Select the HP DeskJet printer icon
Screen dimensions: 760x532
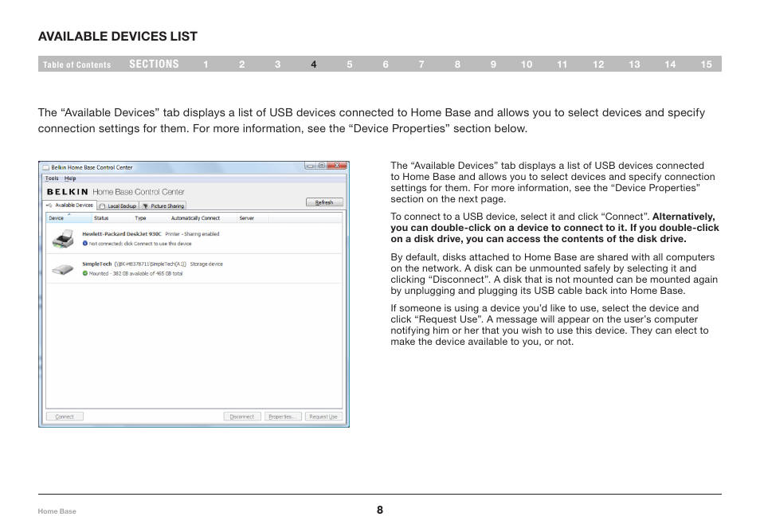[x=63, y=238]
